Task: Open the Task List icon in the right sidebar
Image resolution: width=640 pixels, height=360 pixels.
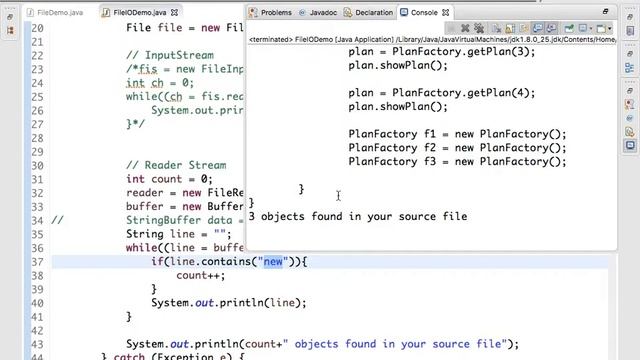Action: tap(630, 31)
